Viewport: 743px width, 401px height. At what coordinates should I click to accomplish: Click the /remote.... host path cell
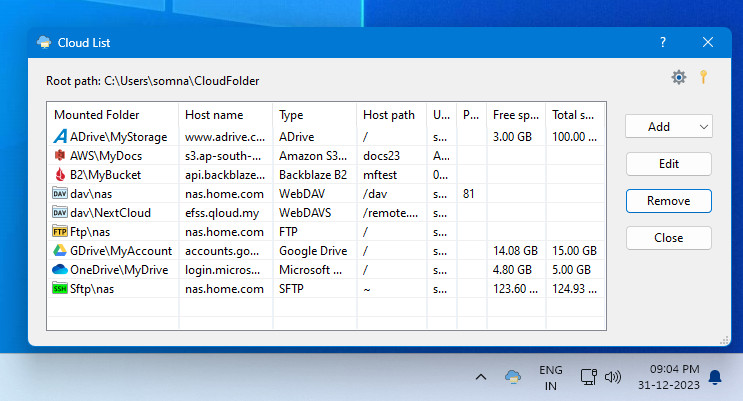click(x=390, y=213)
